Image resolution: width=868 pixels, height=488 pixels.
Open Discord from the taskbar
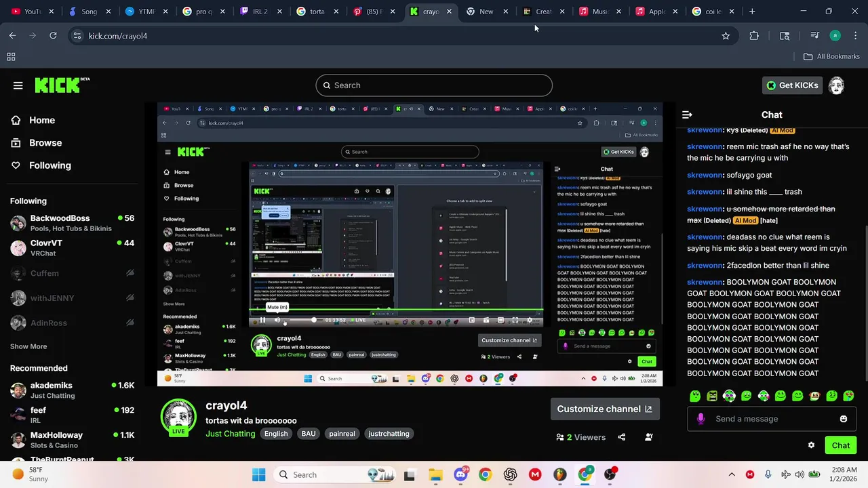[460, 474]
